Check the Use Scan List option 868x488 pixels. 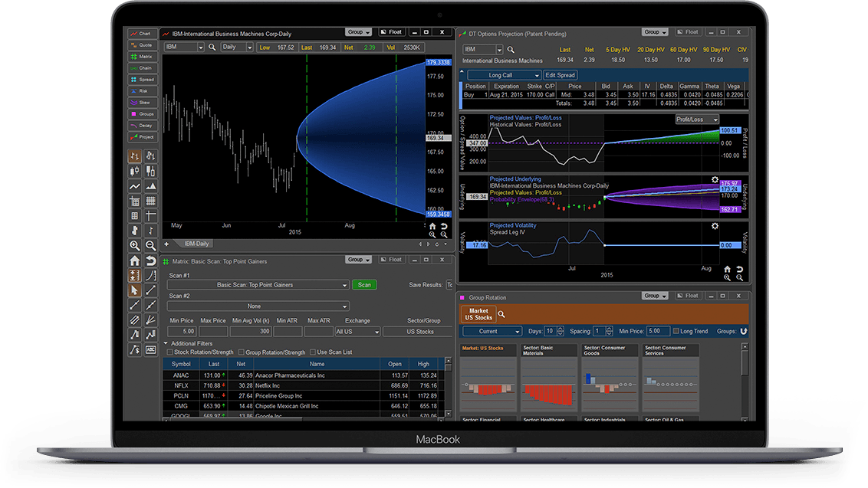coord(313,352)
